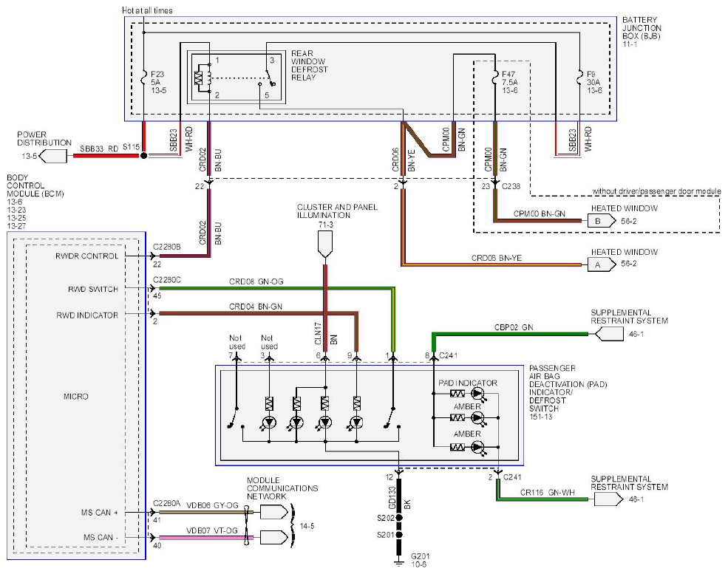Select the SBB33 RD wire label
The image size is (728, 574).
99,148
